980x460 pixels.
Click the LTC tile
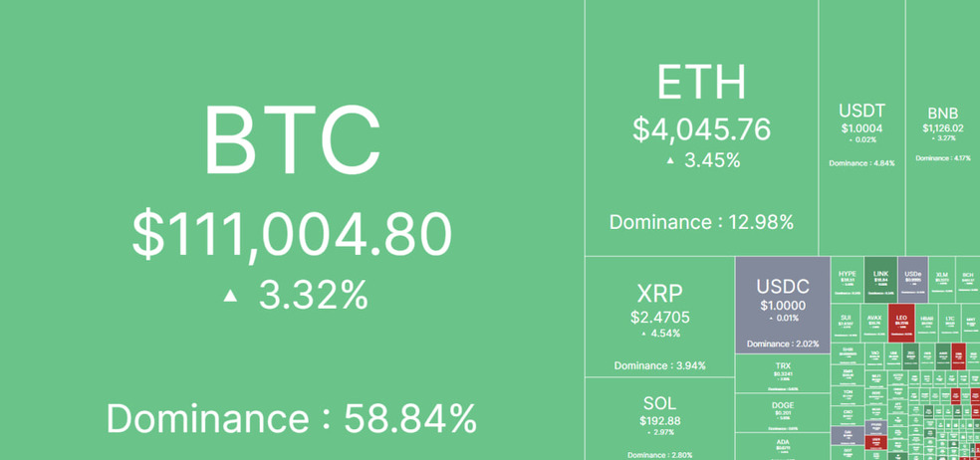click(x=950, y=322)
